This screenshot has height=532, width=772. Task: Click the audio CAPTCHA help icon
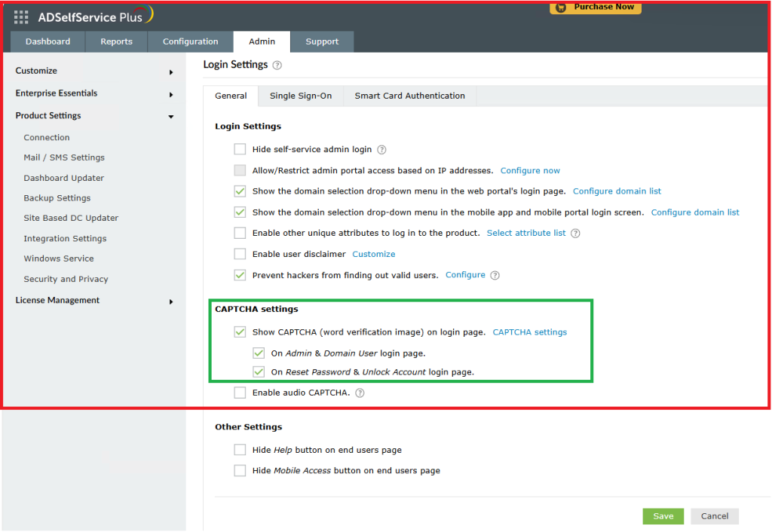click(x=360, y=393)
